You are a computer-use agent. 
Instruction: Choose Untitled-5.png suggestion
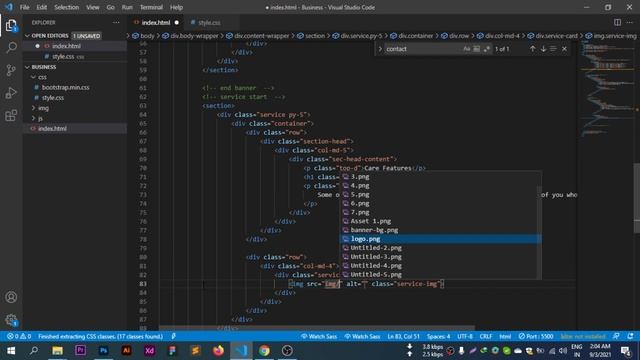[440, 275]
